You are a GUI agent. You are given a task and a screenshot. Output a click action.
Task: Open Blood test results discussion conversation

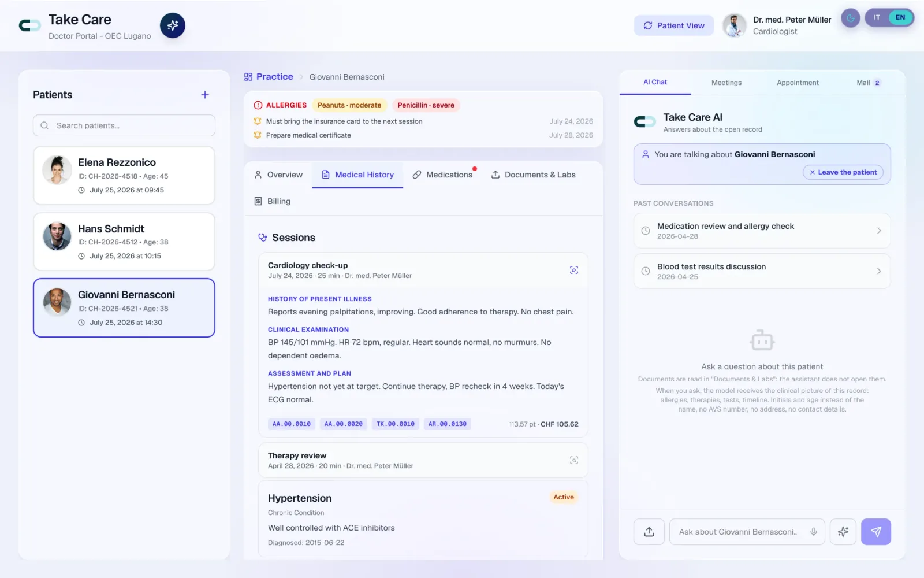[x=762, y=271]
